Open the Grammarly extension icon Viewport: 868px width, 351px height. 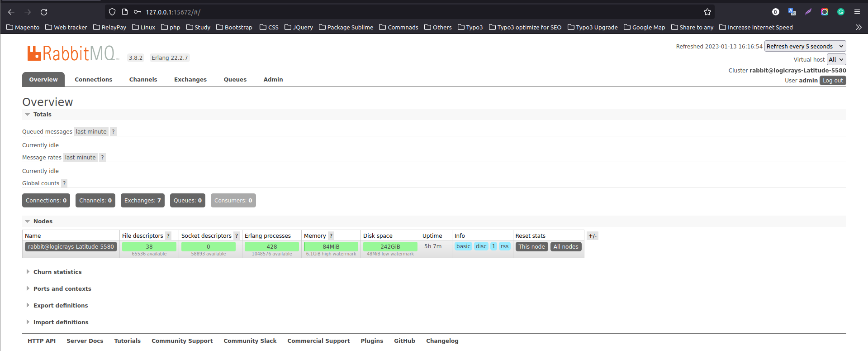coord(841,12)
